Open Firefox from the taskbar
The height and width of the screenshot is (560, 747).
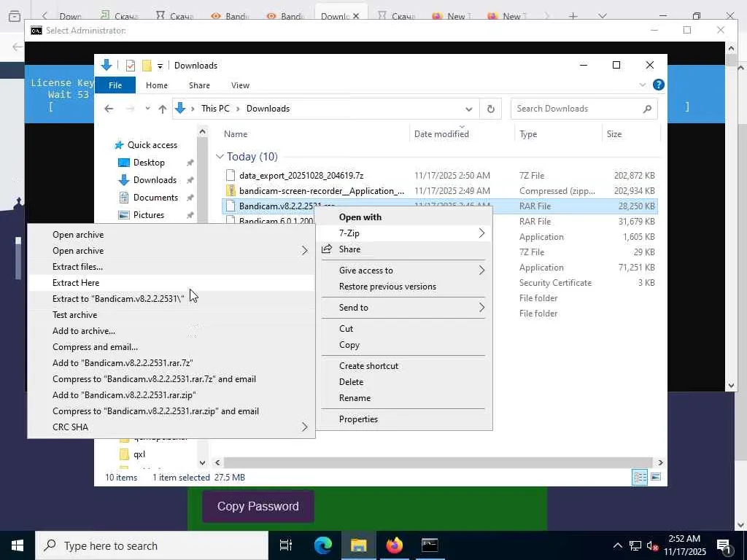[x=394, y=545]
